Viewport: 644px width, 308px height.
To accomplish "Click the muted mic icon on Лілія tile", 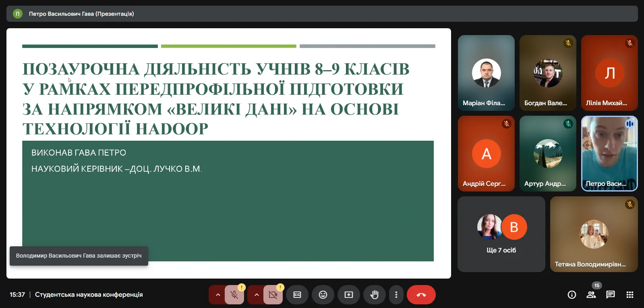I will click(x=630, y=43).
